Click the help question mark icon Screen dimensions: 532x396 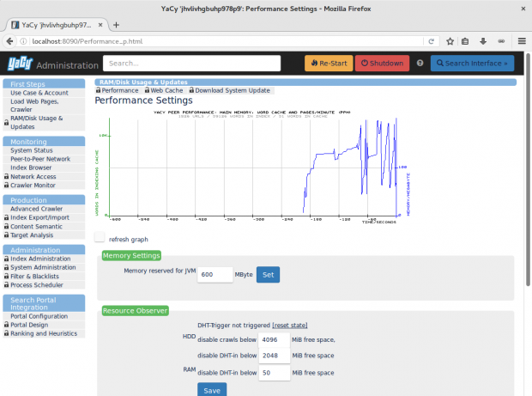point(420,63)
